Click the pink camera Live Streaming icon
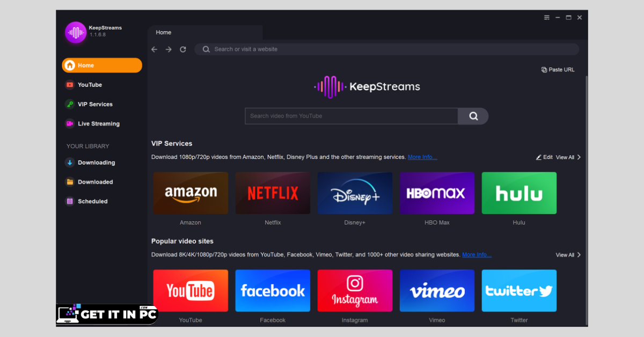 [x=70, y=123]
